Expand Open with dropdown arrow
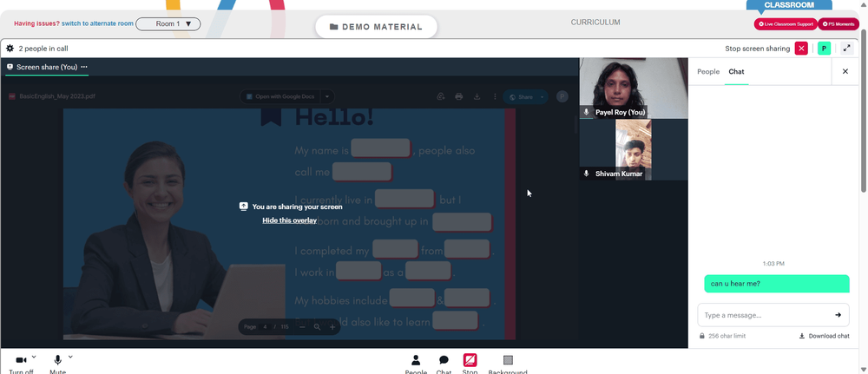Image resolution: width=868 pixels, height=374 pixels. click(327, 96)
